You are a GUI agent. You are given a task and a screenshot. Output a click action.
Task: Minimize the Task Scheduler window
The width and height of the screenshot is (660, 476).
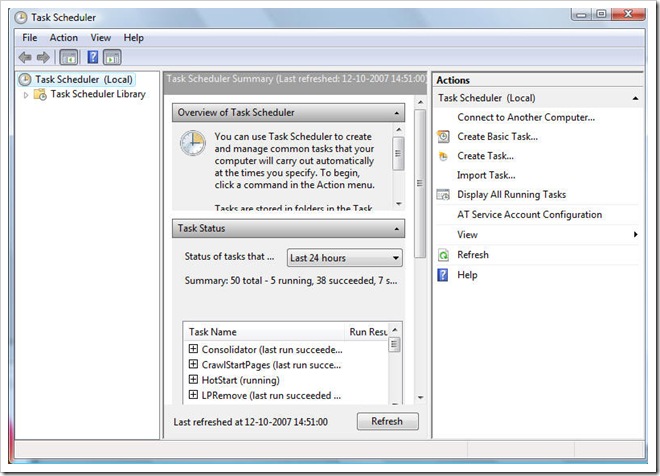(x=581, y=15)
